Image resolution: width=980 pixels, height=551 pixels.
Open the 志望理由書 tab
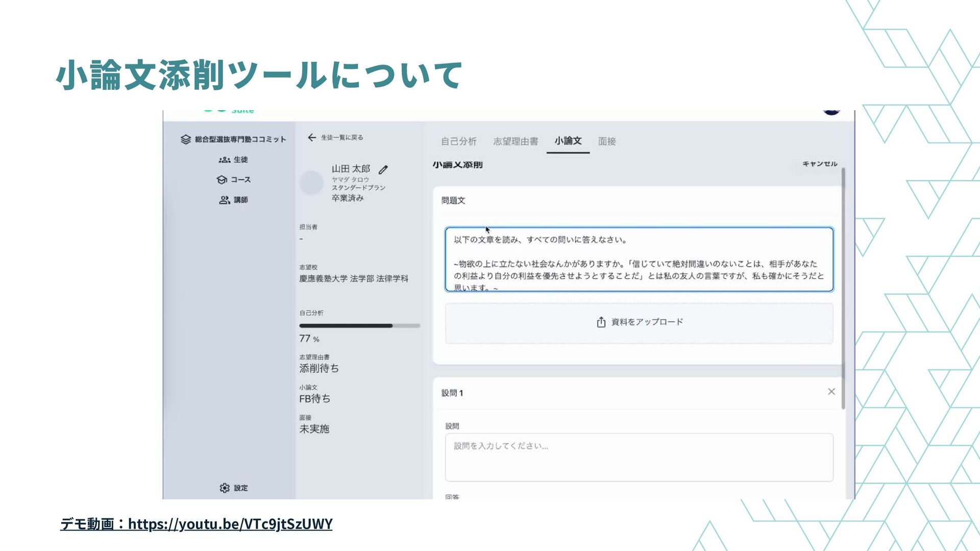516,141
